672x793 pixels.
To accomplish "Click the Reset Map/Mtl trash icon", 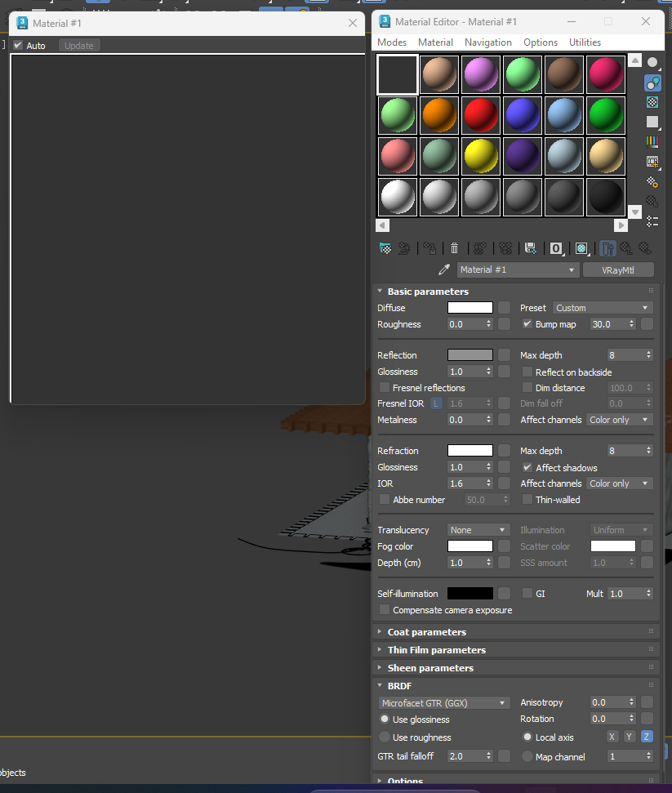I will tap(455, 248).
